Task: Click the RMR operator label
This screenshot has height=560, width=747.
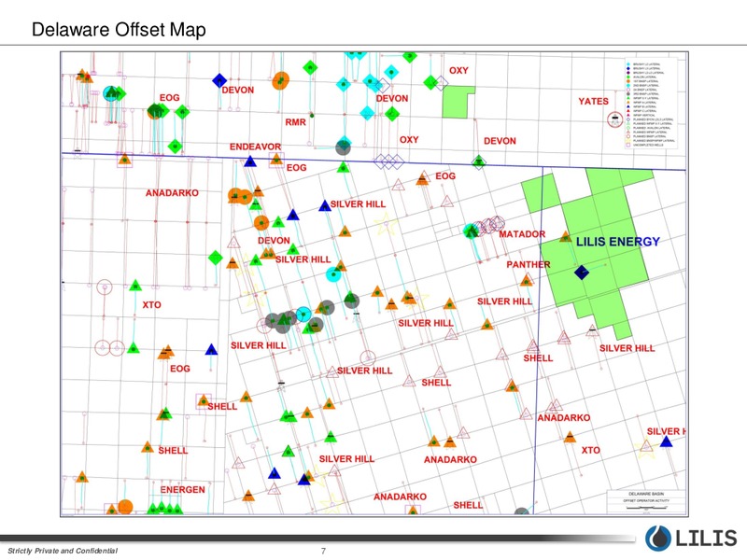Action: tap(295, 122)
